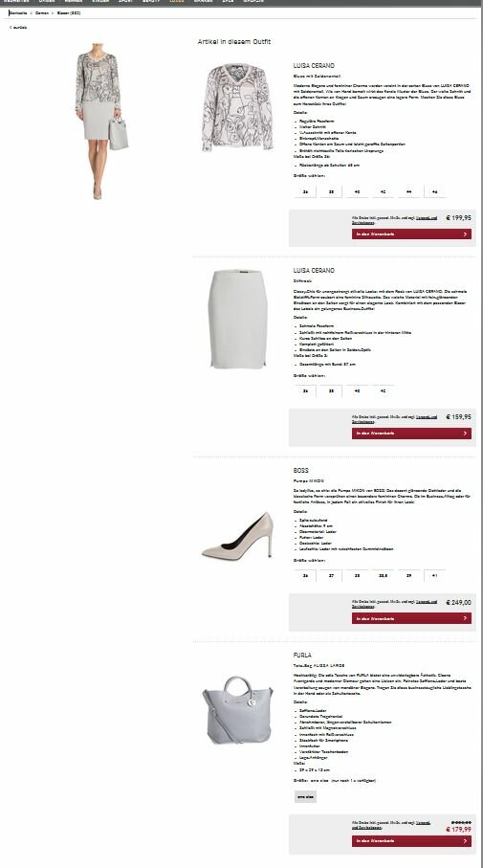Click the arrow on the €249,00 cart button
Image resolution: width=483 pixels, height=868 pixels.
point(465,618)
